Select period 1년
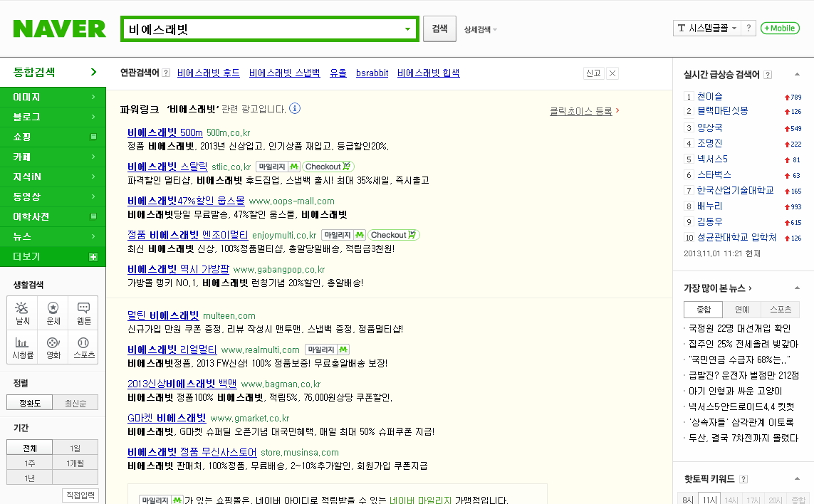 click(x=30, y=478)
